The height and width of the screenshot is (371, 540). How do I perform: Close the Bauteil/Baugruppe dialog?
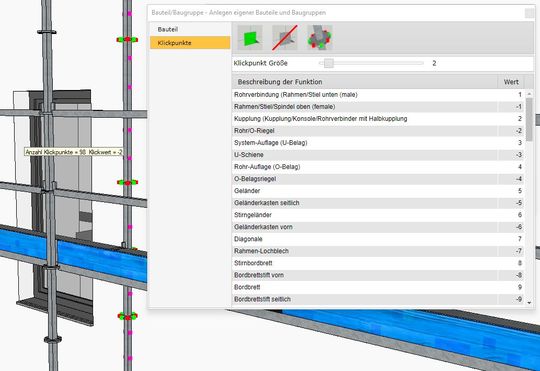click(529, 13)
